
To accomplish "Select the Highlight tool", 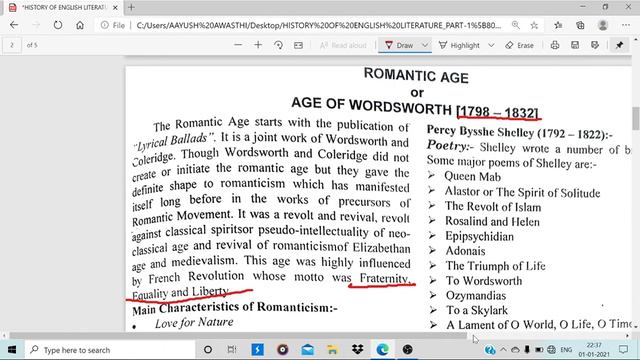I will coord(459,45).
